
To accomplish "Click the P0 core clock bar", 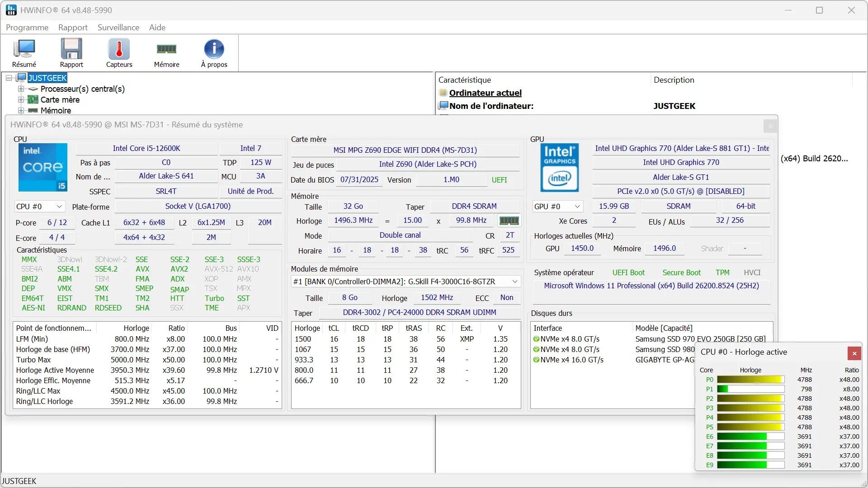I will [x=750, y=380].
